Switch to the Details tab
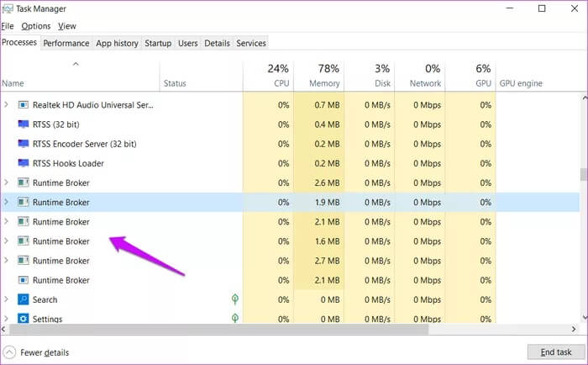This screenshot has width=588, height=365. 217,43
